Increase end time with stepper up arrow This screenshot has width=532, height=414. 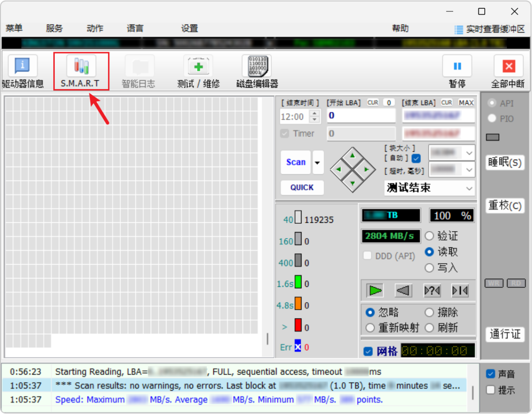point(314,113)
